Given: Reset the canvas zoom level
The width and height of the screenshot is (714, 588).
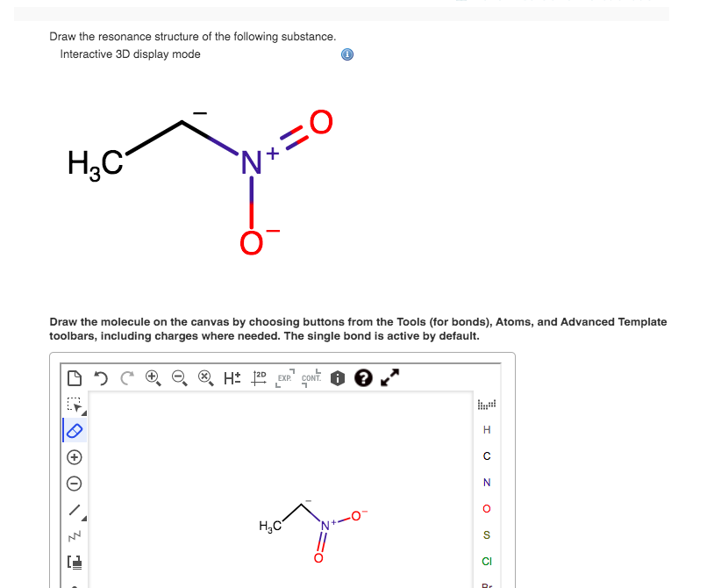Looking at the screenshot, I should tap(204, 377).
